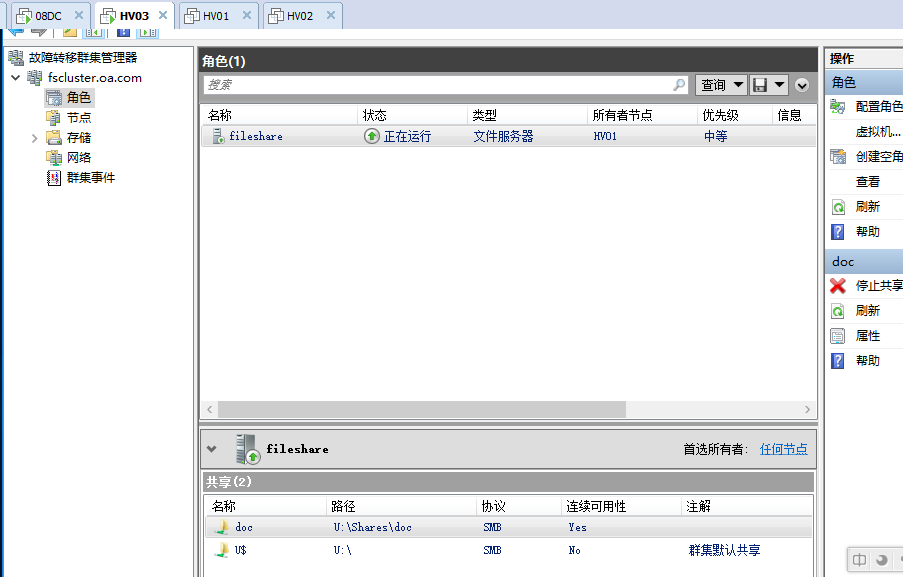Click 配置角色 in actions pane

tap(866, 107)
